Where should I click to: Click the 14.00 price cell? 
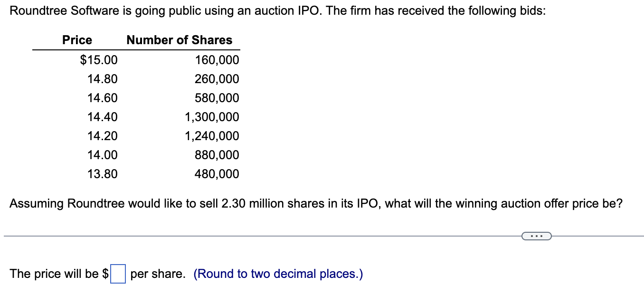pyautogui.click(x=103, y=155)
